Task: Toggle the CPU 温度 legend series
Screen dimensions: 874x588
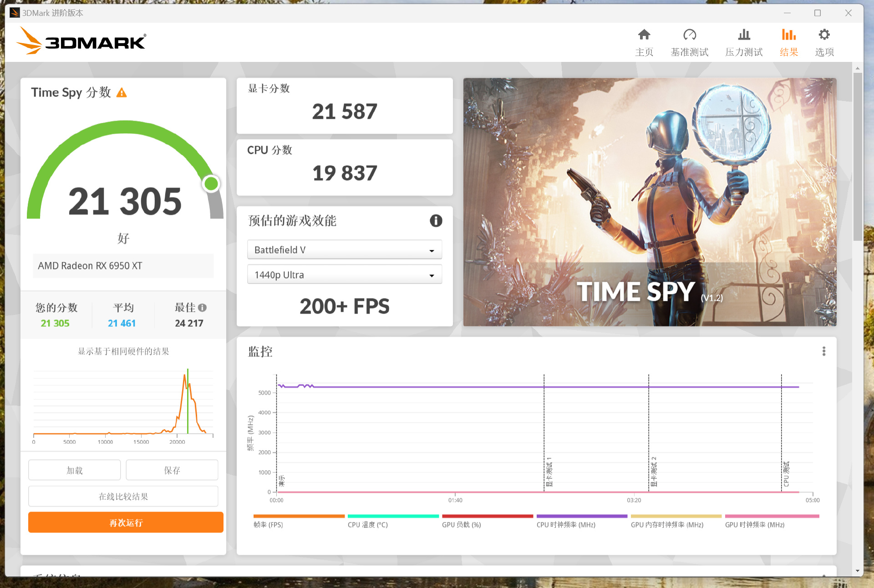Action: [368, 525]
